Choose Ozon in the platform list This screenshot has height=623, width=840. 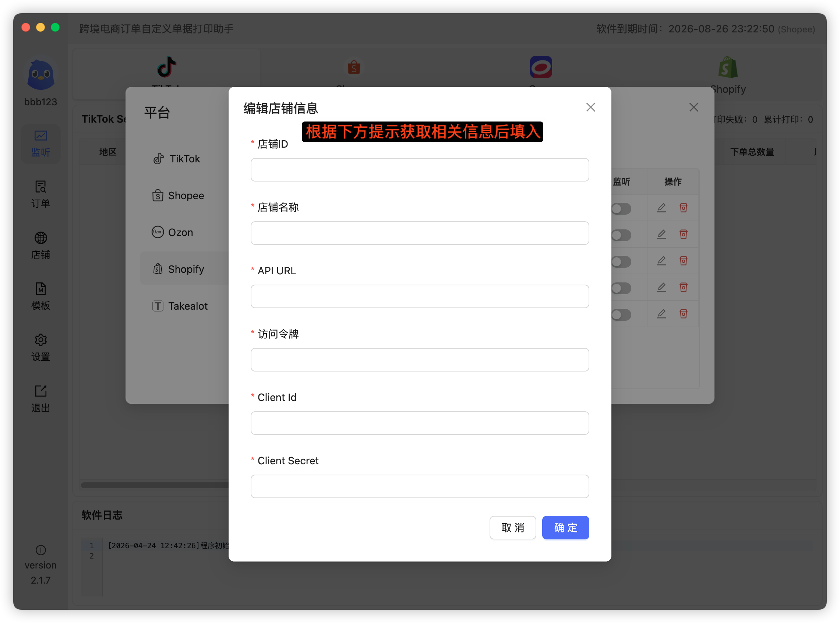[184, 232]
